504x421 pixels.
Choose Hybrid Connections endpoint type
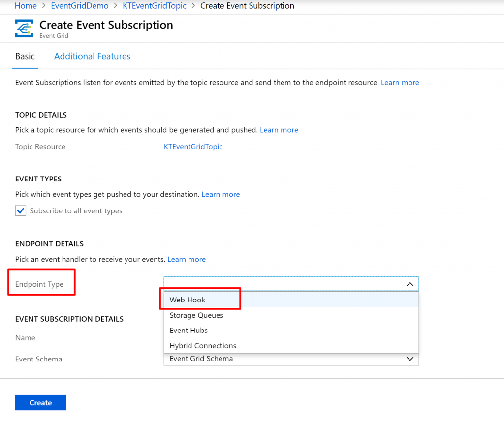point(291,346)
